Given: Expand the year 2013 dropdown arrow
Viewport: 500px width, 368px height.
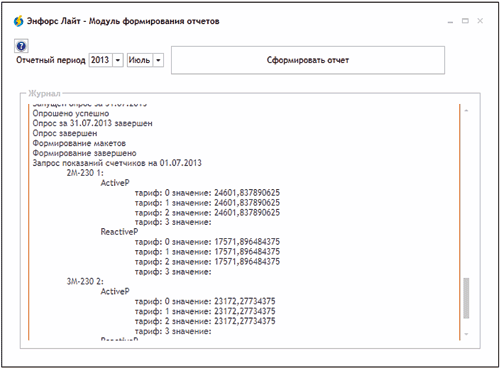Looking at the screenshot, I should (118, 60).
